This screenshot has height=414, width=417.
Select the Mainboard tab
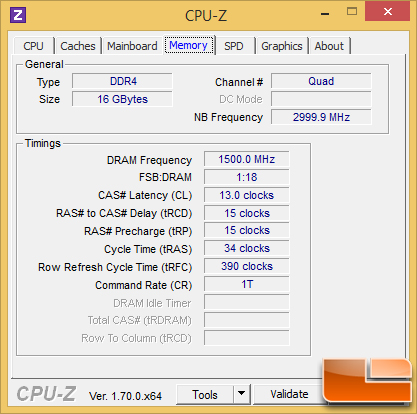[x=132, y=46]
